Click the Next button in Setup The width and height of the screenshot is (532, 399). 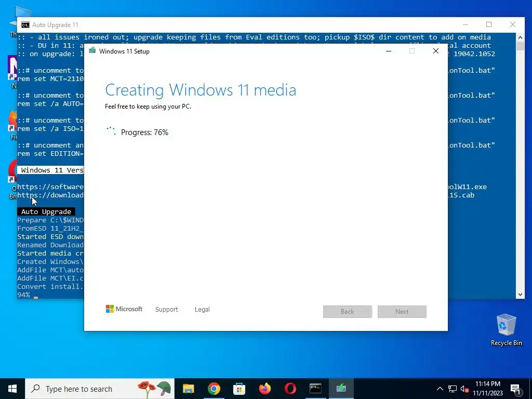pos(402,312)
